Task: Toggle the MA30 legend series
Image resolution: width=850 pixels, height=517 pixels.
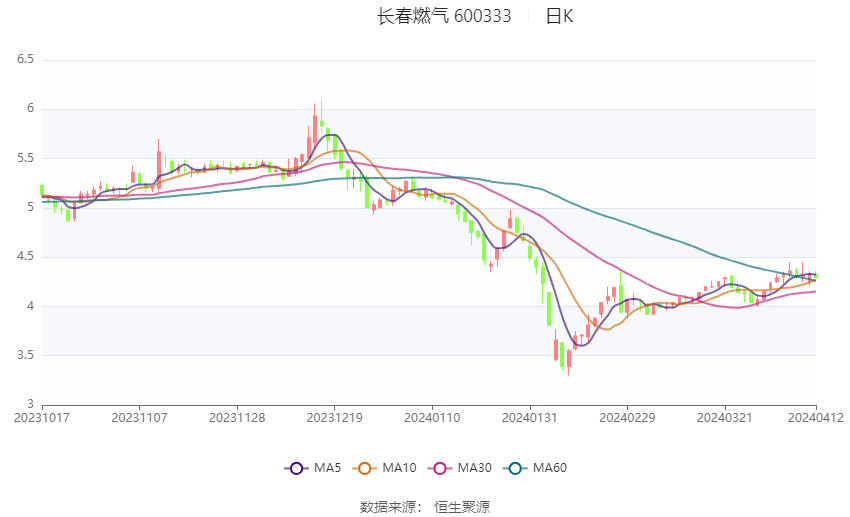Action: coord(460,468)
